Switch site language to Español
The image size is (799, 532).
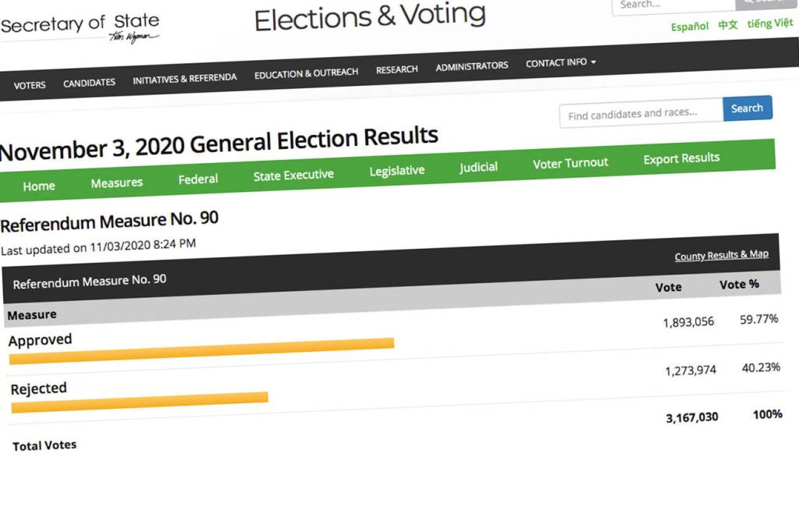pyautogui.click(x=689, y=27)
